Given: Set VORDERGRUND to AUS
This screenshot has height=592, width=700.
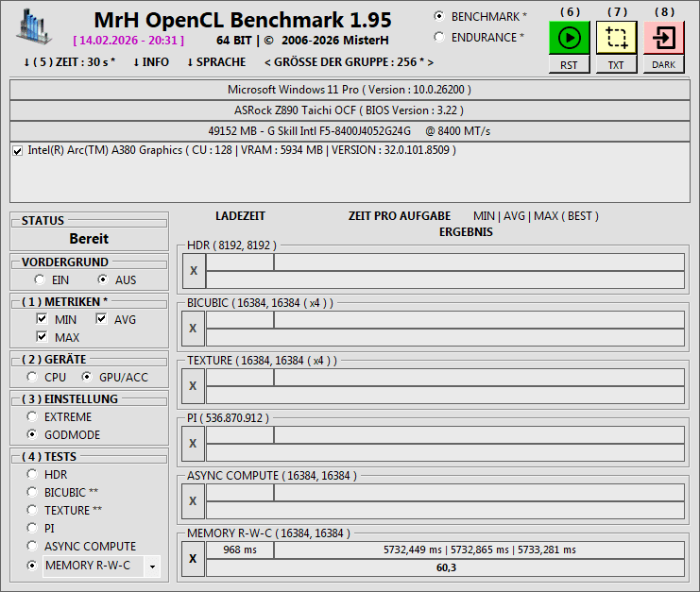Looking at the screenshot, I should pyautogui.click(x=103, y=279).
